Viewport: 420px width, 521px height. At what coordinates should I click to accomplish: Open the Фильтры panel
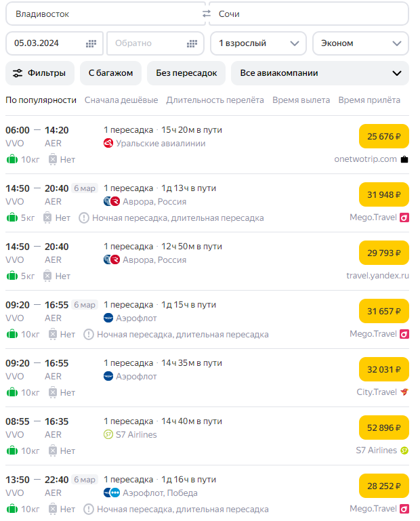click(x=39, y=73)
